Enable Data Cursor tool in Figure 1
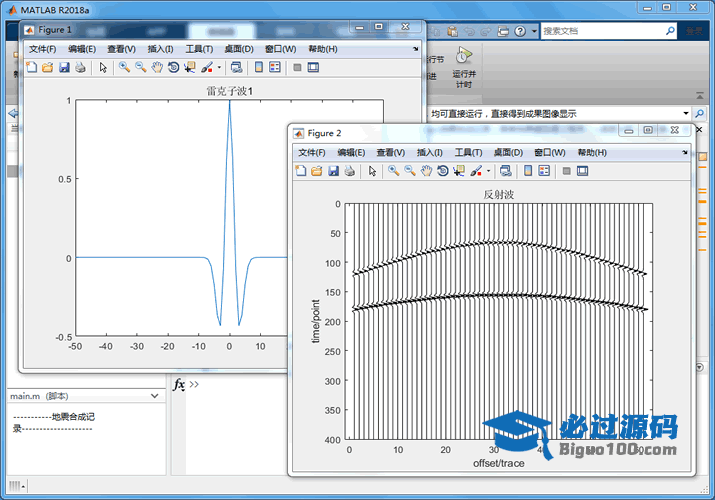 190,67
